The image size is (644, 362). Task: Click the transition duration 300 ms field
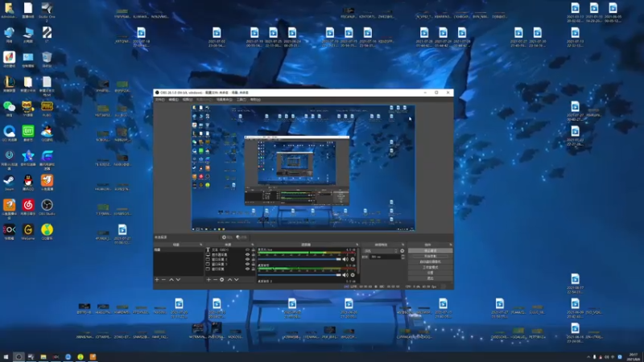pyautogui.click(x=386, y=257)
